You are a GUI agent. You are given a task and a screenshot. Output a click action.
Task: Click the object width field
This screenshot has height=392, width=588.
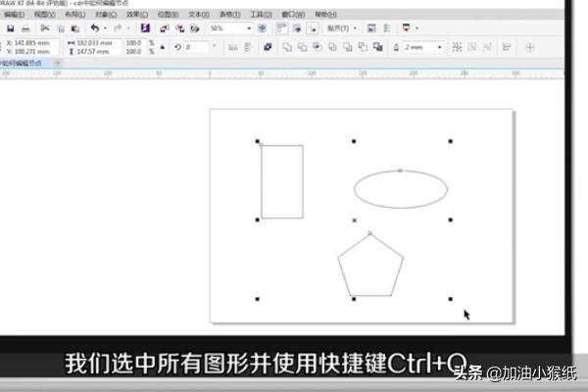(x=97, y=43)
